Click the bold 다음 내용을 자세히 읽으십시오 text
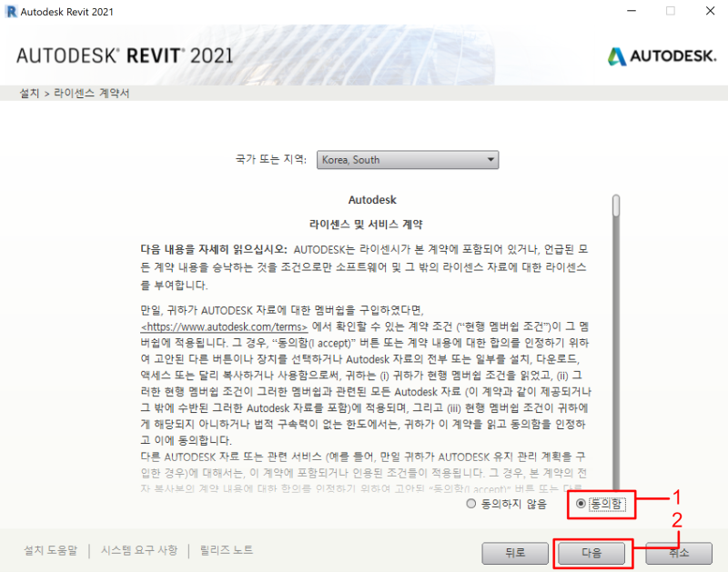The width and height of the screenshot is (728, 572). tap(214, 249)
